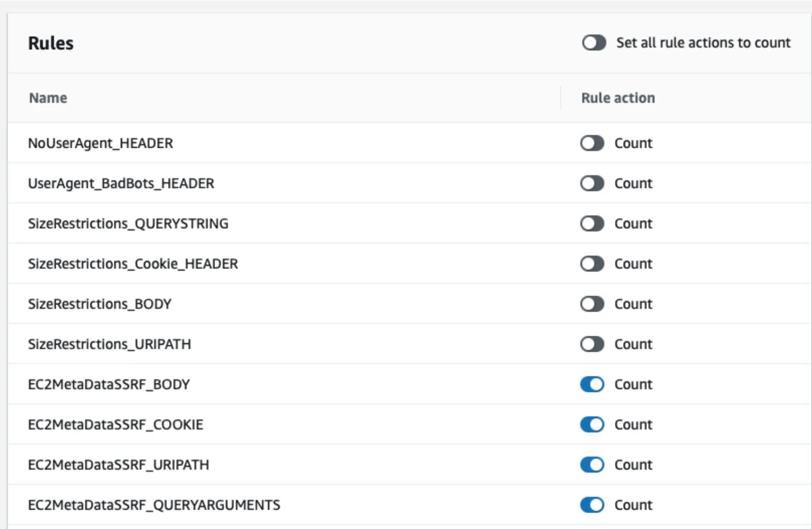Click the UserAgent_BadBots_HEADER rule name

tap(121, 183)
